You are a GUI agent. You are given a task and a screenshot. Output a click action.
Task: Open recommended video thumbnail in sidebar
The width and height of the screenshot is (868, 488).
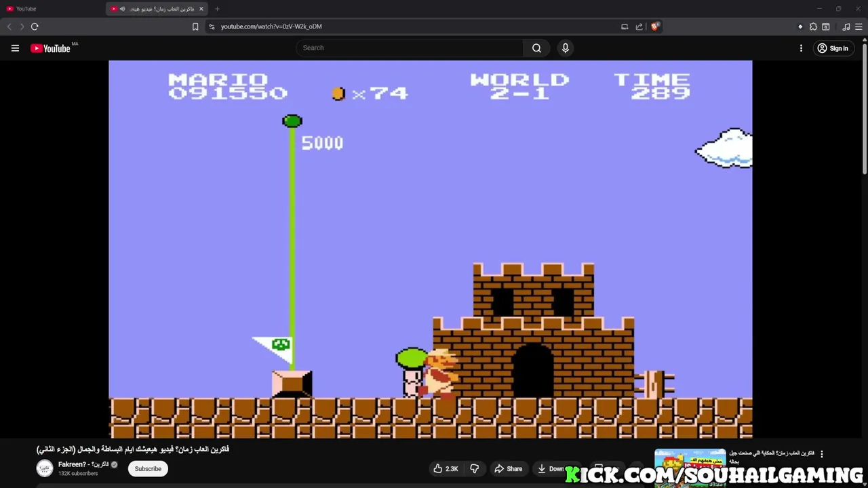[x=690, y=467]
